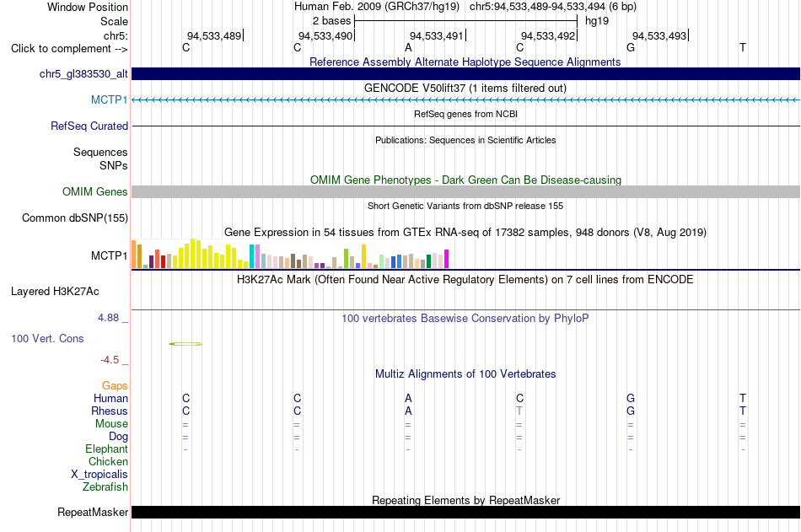Click the chr5_gl383530_alt track label

click(x=83, y=74)
